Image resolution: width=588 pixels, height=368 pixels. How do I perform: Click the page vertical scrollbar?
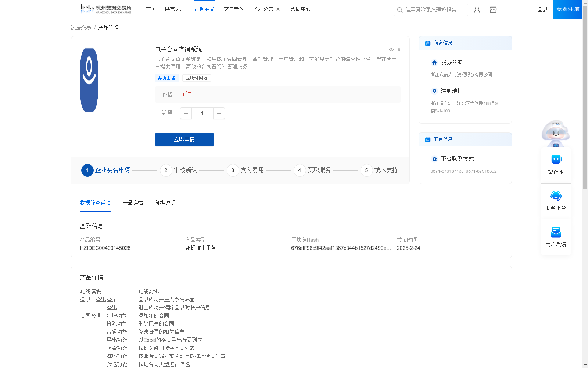click(x=585, y=96)
